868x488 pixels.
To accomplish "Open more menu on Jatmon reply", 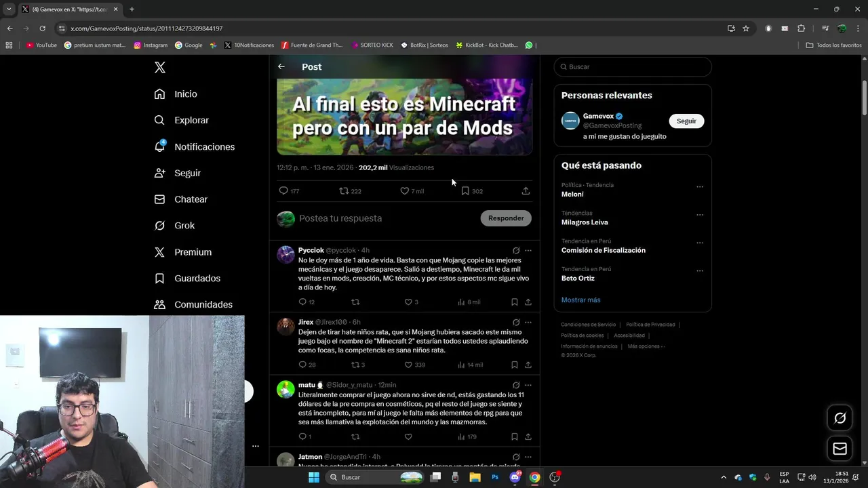I will 528,457.
